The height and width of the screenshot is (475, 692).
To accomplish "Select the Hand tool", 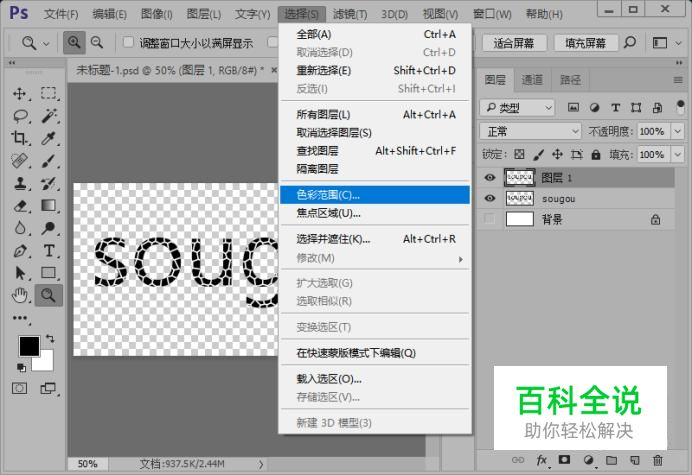I will pyautogui.click(x=19, y=295).
